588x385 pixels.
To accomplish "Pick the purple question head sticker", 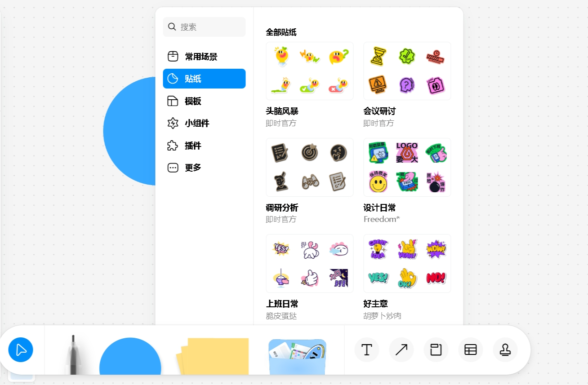I will (x=406, y=84).
